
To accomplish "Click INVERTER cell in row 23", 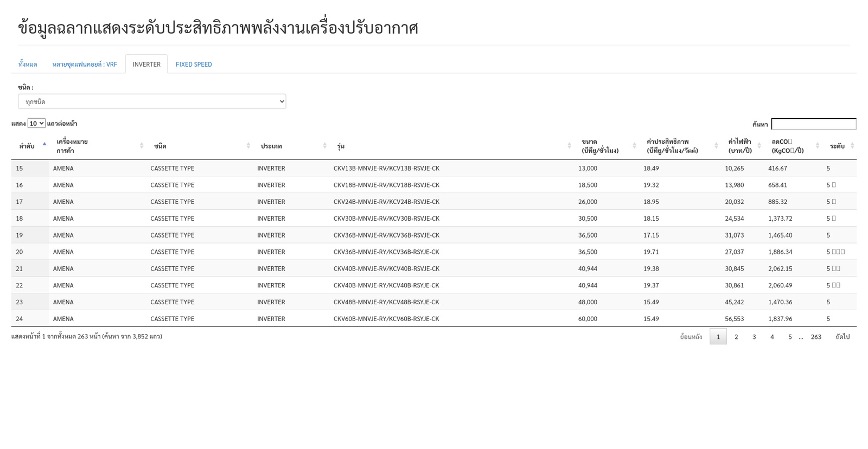I will [271, 302].
